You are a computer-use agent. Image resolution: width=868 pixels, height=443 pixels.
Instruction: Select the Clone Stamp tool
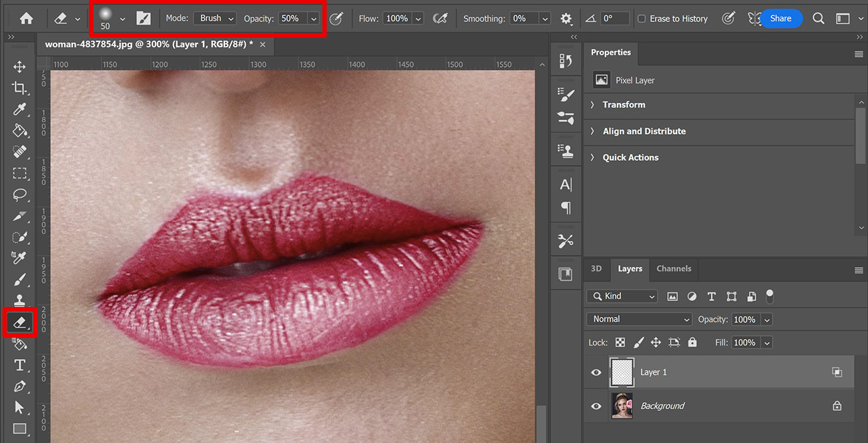point(19,300)
